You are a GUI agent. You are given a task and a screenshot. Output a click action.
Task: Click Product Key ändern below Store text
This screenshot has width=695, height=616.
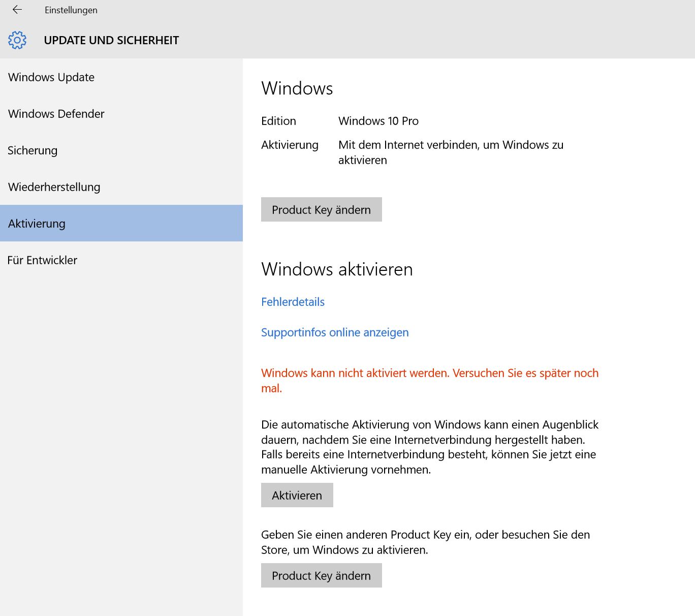coord(322,575)
